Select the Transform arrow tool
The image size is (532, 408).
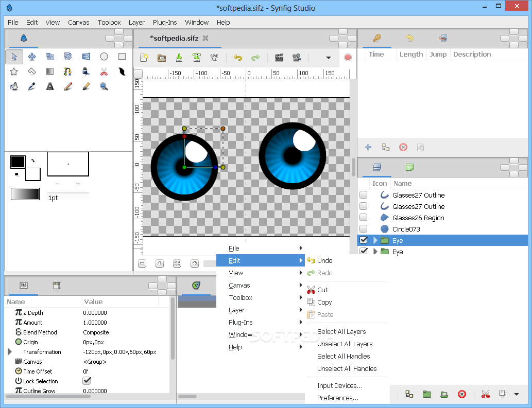14,57
